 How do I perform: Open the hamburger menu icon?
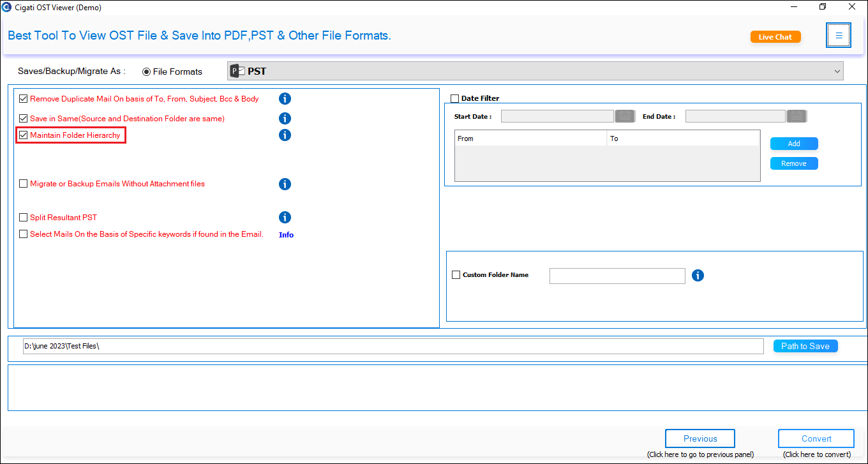(x=839, y=36)
